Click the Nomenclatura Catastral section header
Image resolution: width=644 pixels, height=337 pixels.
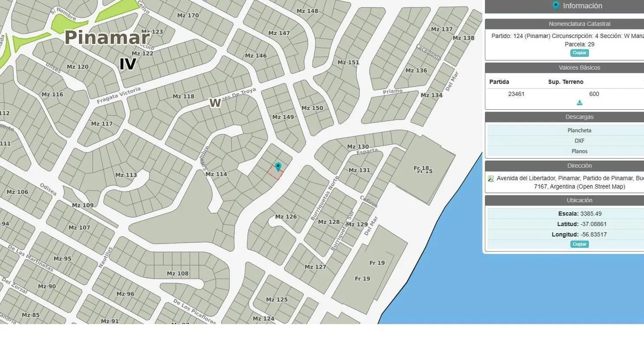[579, 24]
